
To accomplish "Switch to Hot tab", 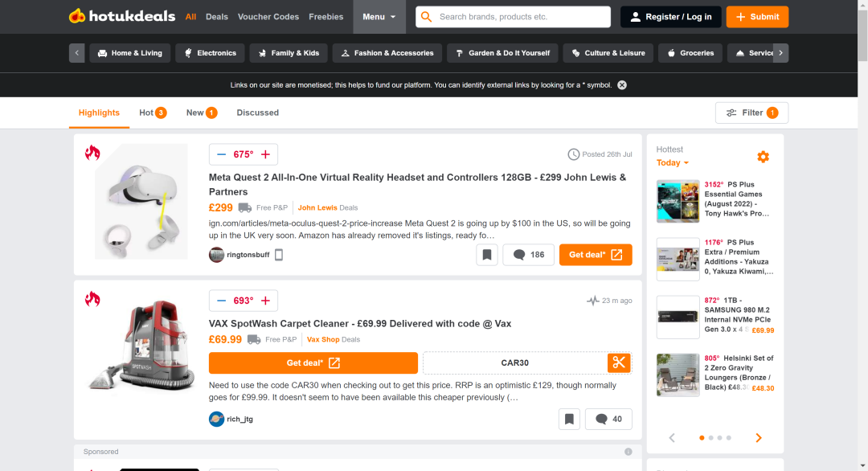I will pyautogui.click(x=153, y=113).
